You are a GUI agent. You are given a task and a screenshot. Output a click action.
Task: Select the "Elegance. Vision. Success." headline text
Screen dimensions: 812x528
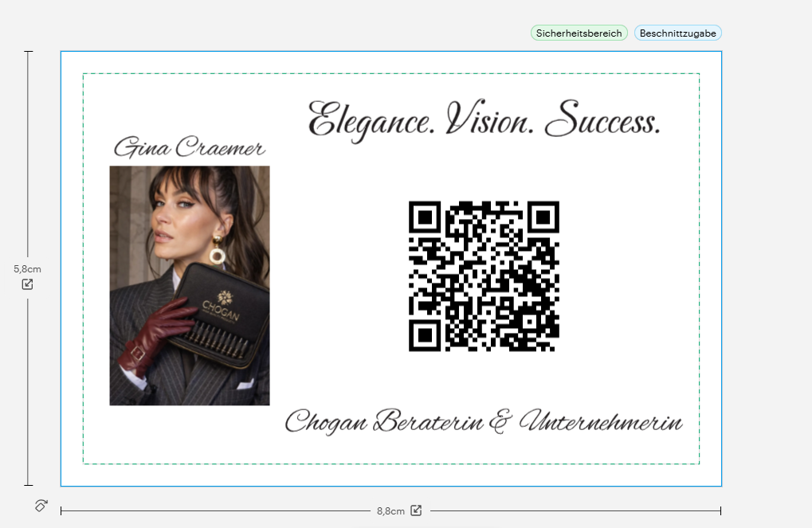click(484, 120)
